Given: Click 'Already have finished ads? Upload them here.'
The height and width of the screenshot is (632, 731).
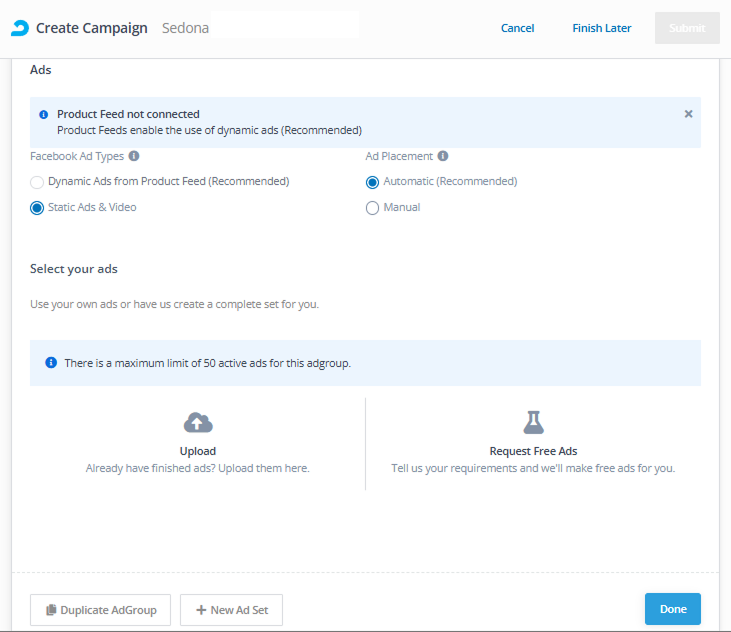Looking at the screenshot, I should pos(198,468).
